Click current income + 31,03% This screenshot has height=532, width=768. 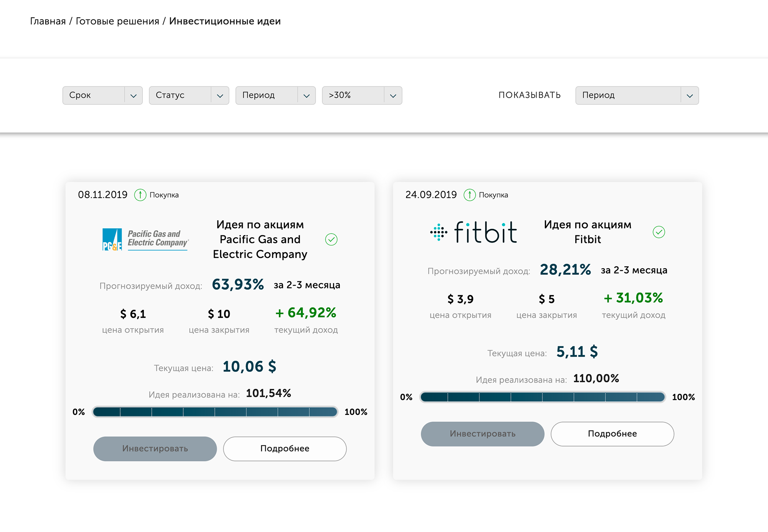633,298
